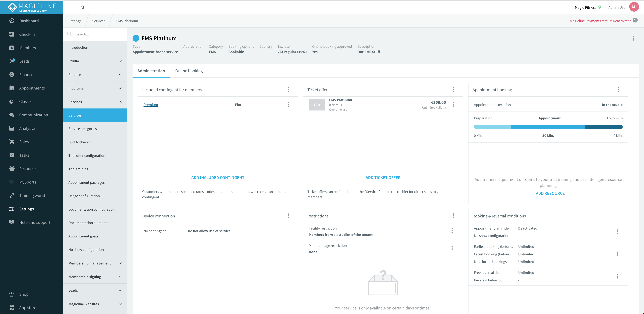
Task: Expand the Invoicing settings section
Action: coord(120,88)
